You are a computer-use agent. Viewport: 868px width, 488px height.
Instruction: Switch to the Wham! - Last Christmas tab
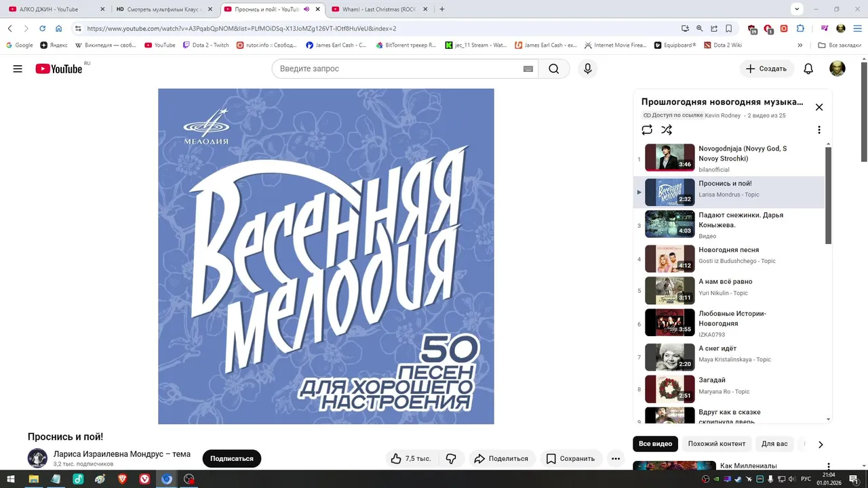(x=379, y=9)
